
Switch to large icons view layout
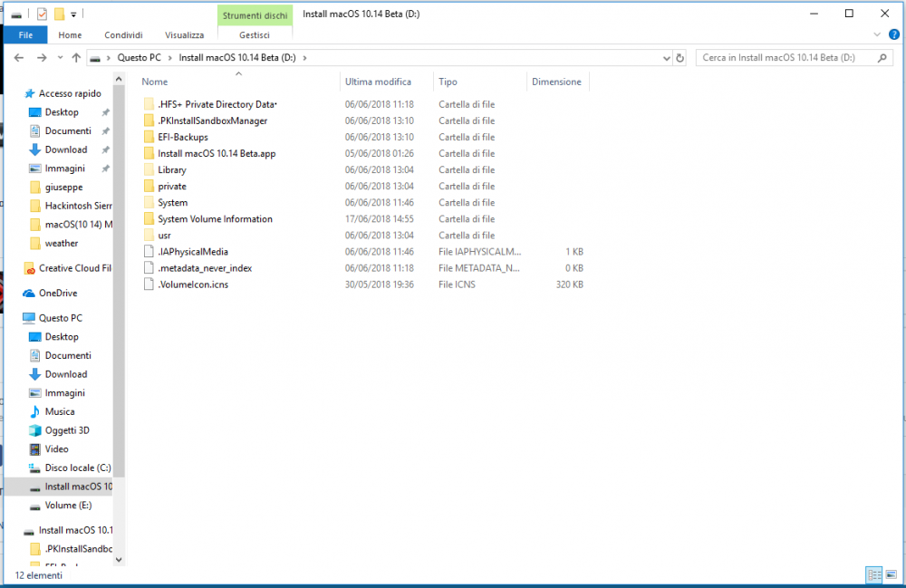(891, 574)
